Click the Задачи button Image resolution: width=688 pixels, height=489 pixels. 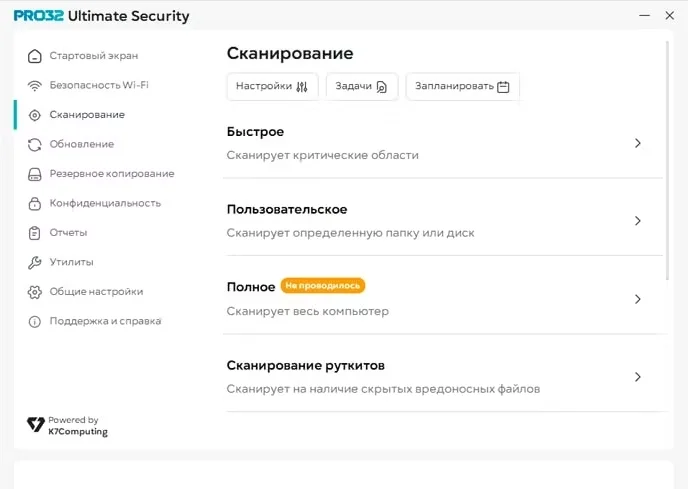pos(361,86)
